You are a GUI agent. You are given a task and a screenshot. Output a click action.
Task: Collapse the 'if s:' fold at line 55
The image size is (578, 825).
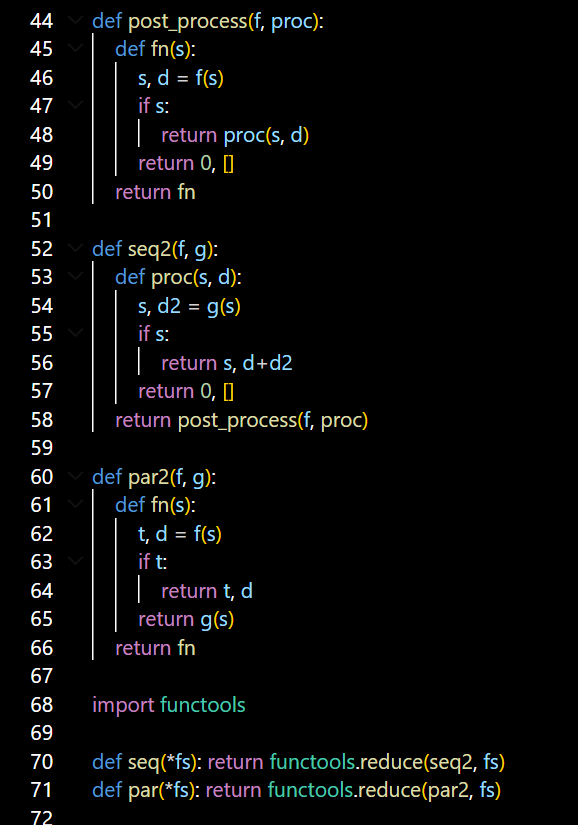tap(76, 334)
